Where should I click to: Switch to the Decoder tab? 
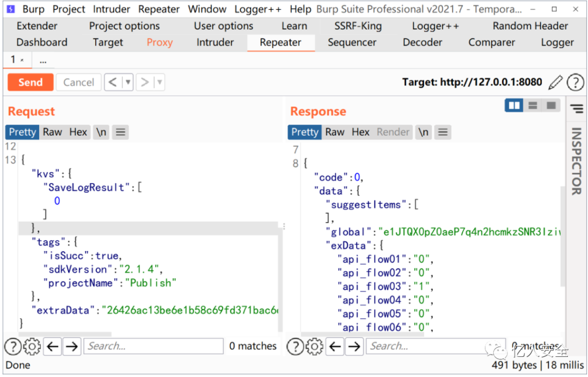point(422,42)
